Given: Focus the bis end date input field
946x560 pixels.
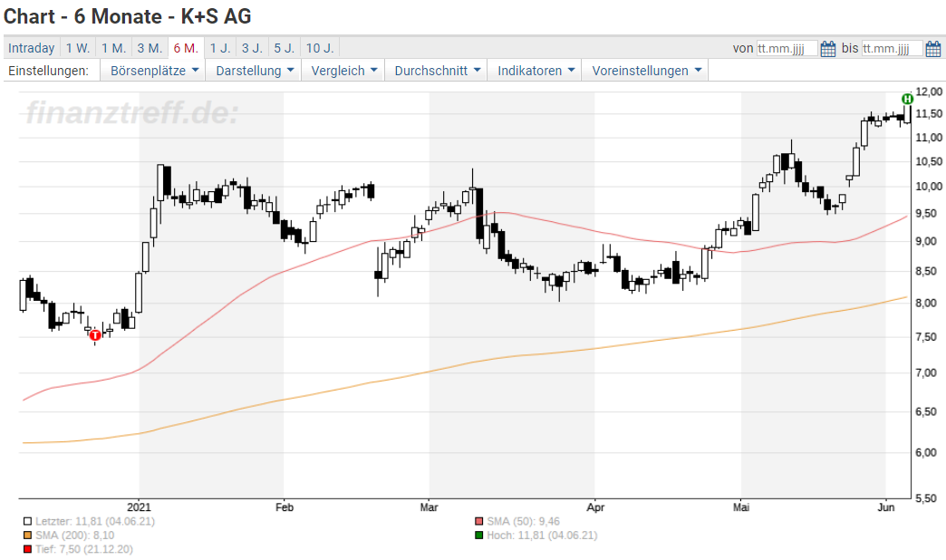Looking at the screenshot, I should coord(893,48).
